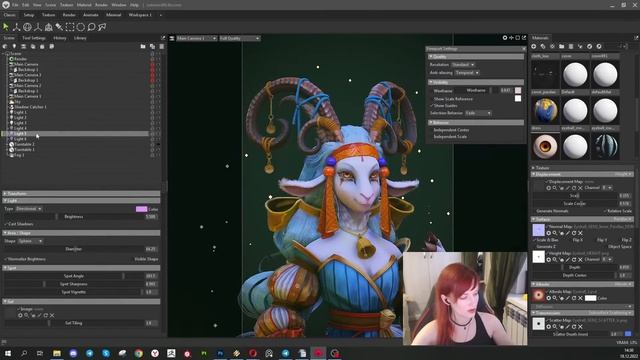Open Photoshop from the taskbar
This screenshot has width=640, height=360.
(x=220, y=353)
